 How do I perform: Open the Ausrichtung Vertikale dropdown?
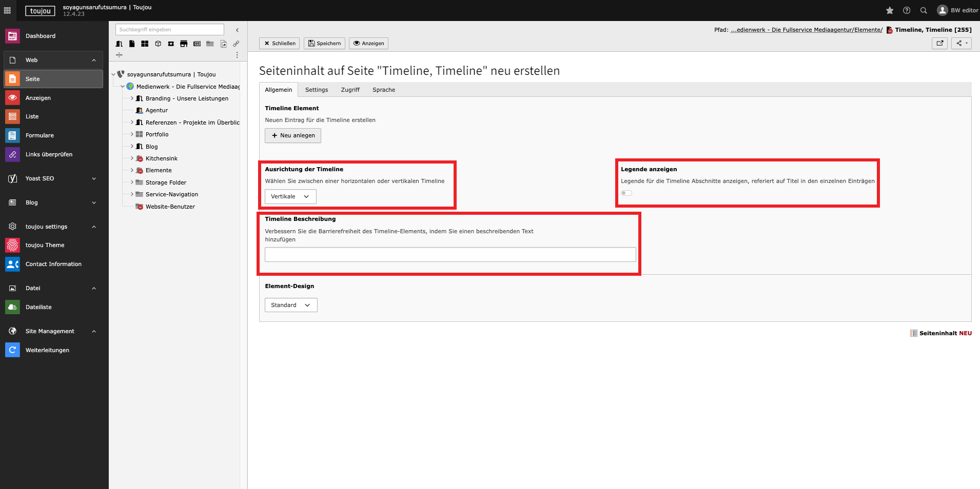coord(290,197)
